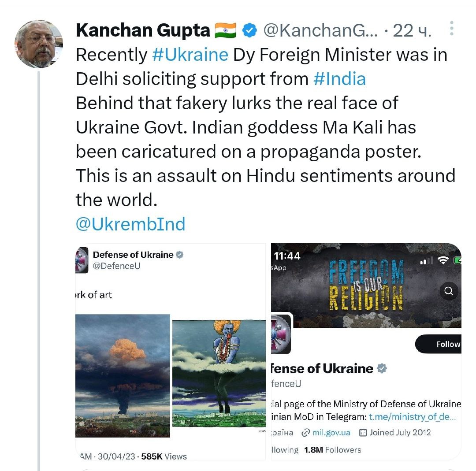Image resolution: width=476 pixels, height=471 pixels.
Task: Open the #India hashtag
Action: tap(339, 79)
